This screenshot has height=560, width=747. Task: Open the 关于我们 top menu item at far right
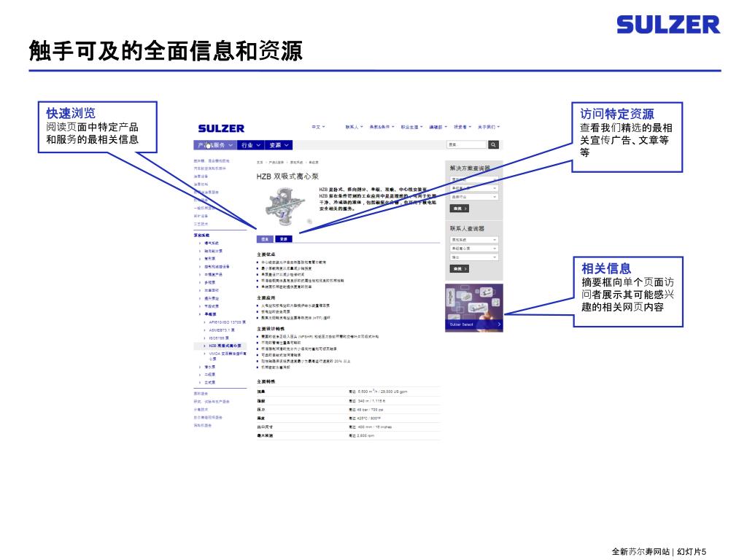[x=489, y=127]
